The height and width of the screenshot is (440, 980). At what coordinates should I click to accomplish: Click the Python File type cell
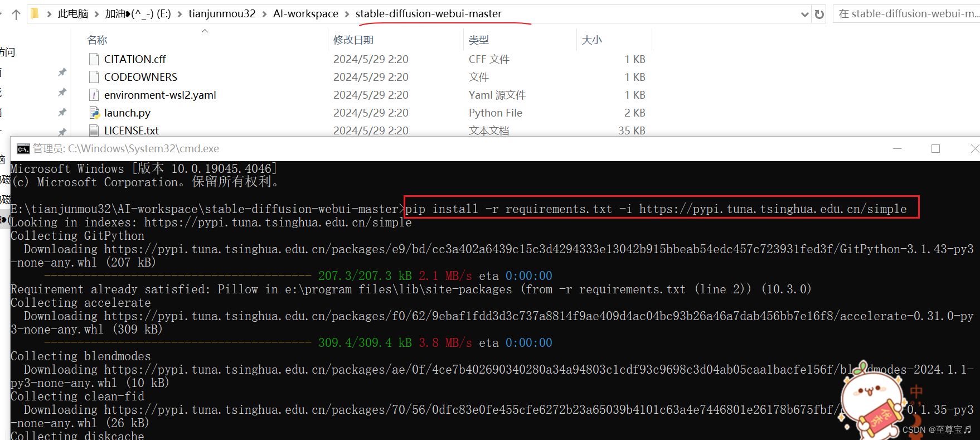pyautogui.click(x=496, y=113)
